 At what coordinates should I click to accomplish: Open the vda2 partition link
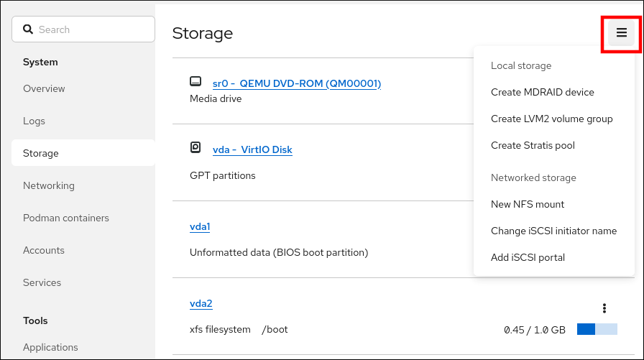[201, 303]
